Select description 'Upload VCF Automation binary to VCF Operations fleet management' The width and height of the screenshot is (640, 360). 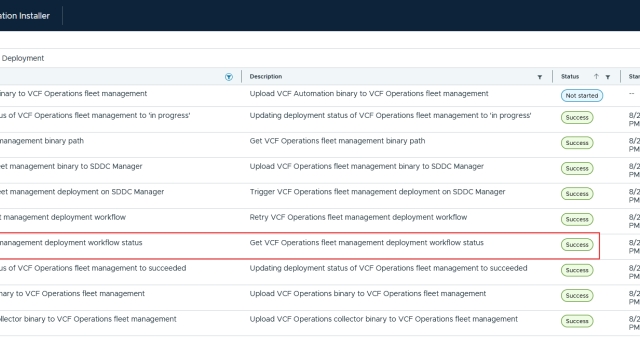tap(369, 93)
